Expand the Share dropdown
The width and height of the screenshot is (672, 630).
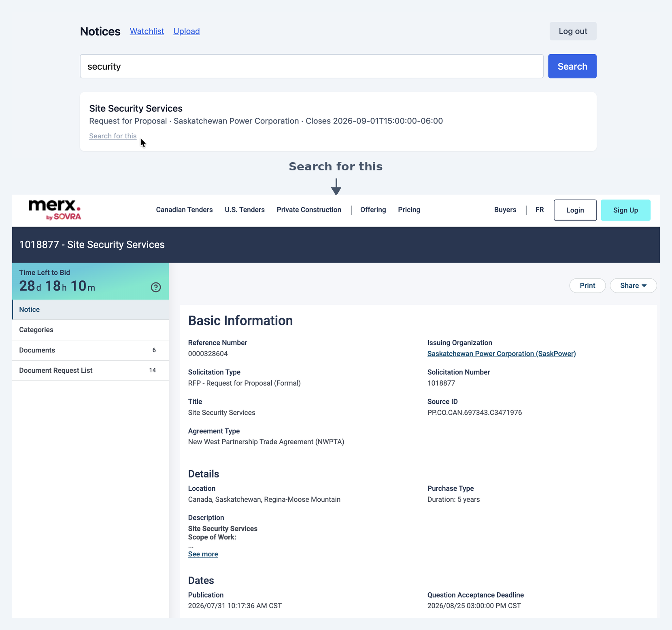click(633, 286)
